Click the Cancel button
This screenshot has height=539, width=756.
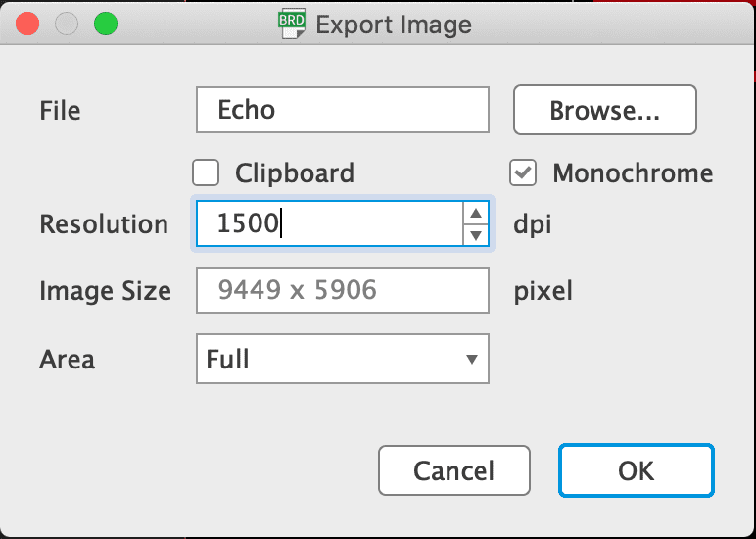[x=454, y=470]
